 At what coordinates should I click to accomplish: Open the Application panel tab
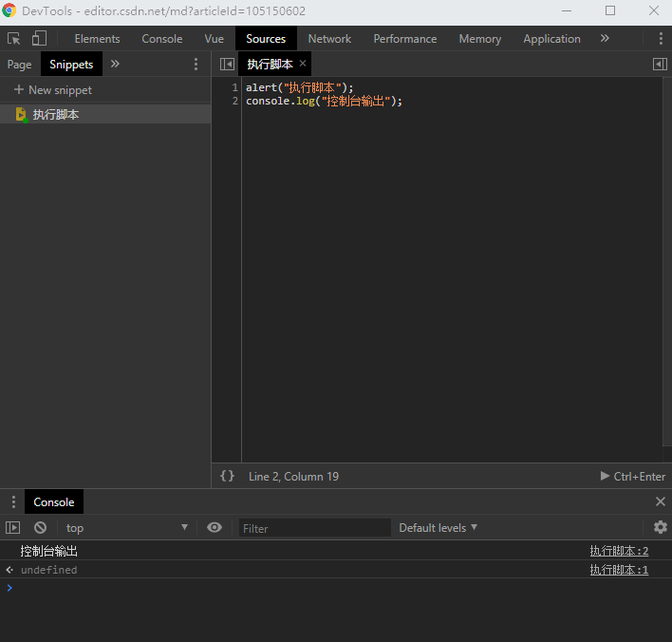coord(551,39)
